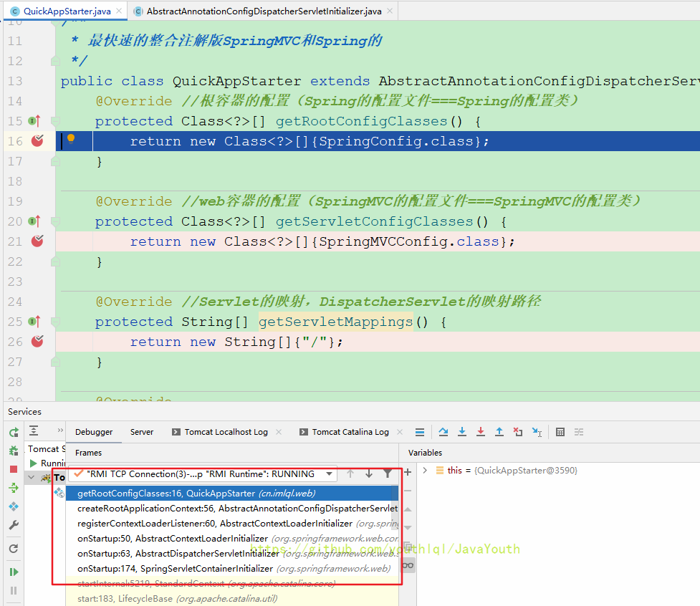The width and height of the screenshot is (700, 606).
Task: Click the filter frames funnel icon
Action: coord(388,473)
